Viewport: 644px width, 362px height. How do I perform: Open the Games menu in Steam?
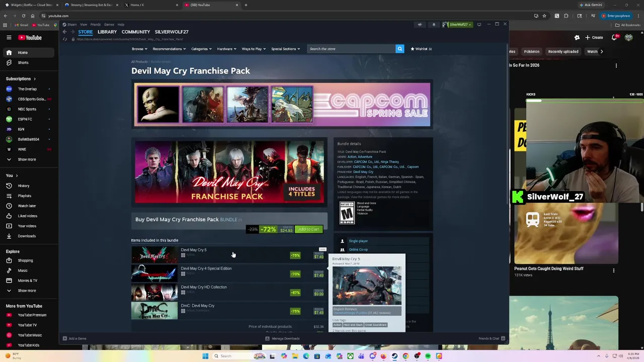pyautogui.click(x=109, y=24)
